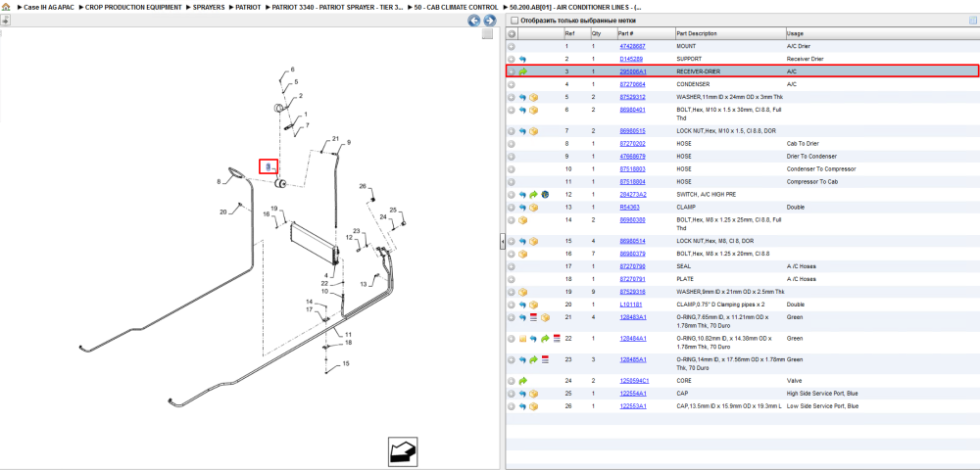Viewport: 980px width, 470px height.
Task: Open part number 47428687 link
Action: [x=632, y=46]
